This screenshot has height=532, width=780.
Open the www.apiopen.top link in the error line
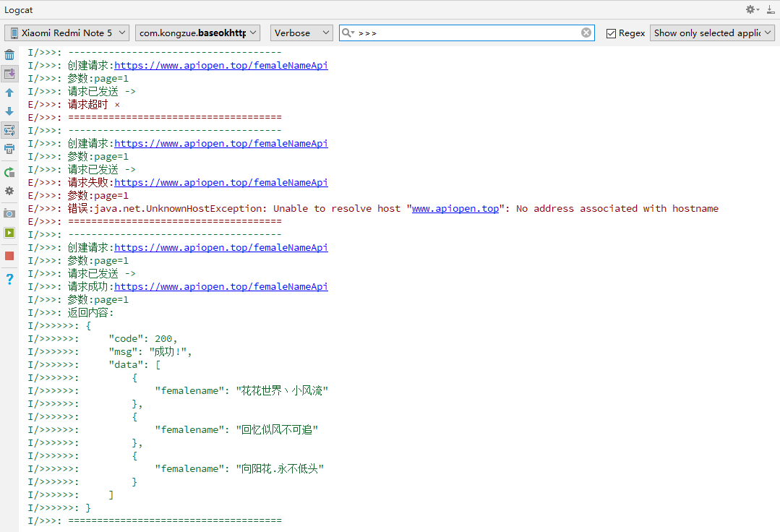pos(455,208)
